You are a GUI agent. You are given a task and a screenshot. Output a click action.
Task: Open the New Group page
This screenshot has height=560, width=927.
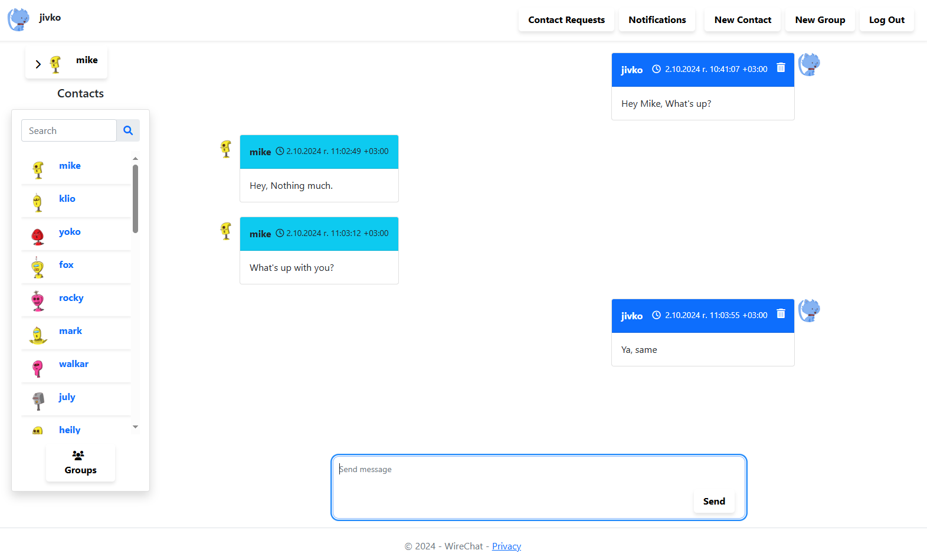coord(820,20)
